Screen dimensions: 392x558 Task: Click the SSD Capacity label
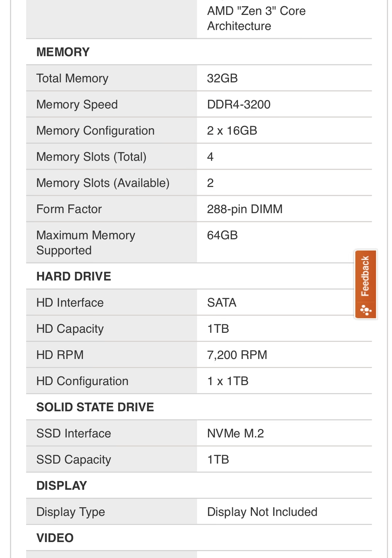click(74, 459)
